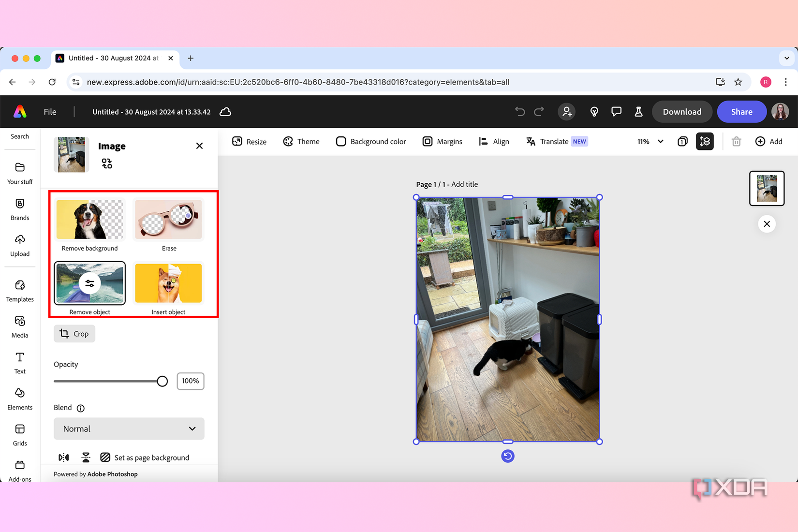Toggle the page view layout button
798x532 pixels.
point(705,142)
